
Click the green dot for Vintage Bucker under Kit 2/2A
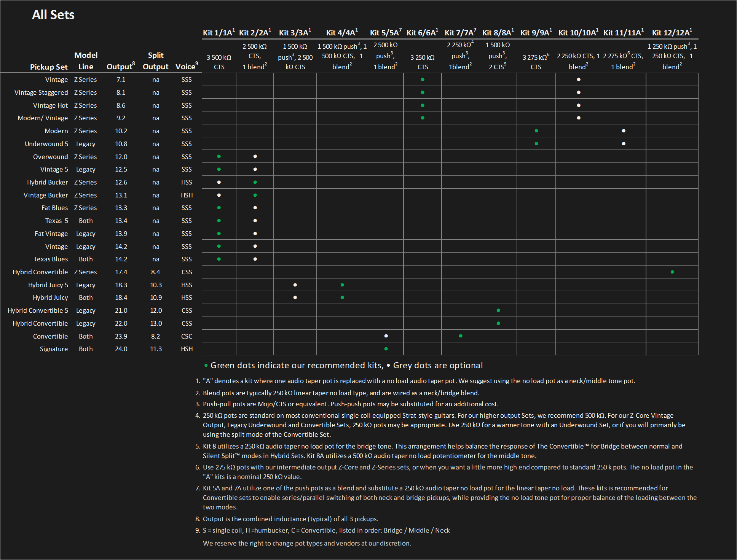click(255, 195)
